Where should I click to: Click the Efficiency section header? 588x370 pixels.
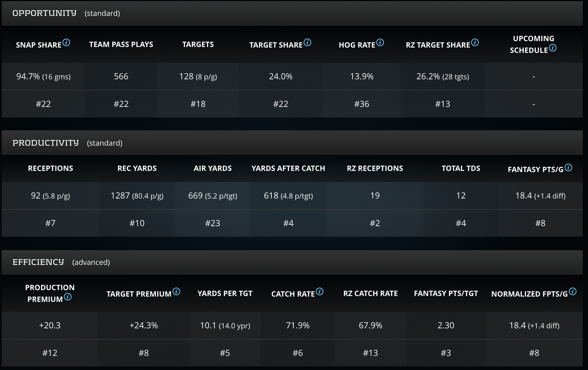point(38,262)
